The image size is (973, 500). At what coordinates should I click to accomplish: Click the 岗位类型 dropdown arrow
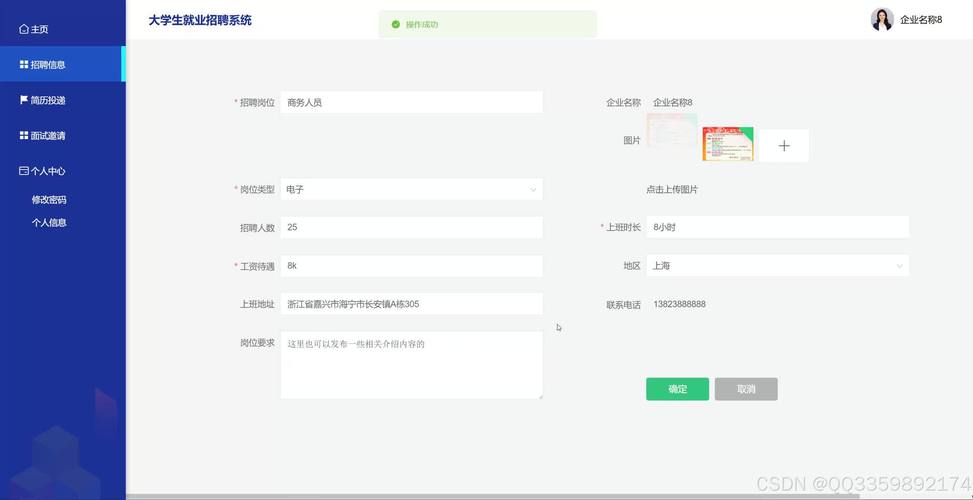[532, 190]
